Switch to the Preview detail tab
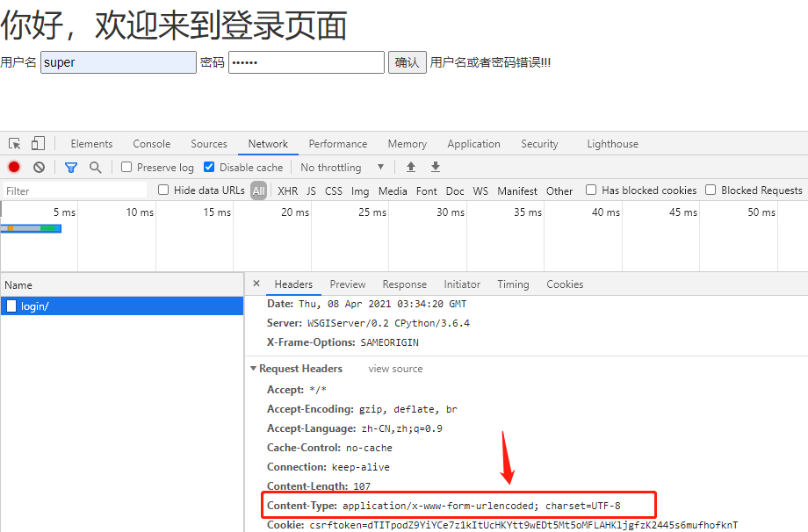This screenshot has height=532, width=808. pyautogui.click(x=348, y=284)
